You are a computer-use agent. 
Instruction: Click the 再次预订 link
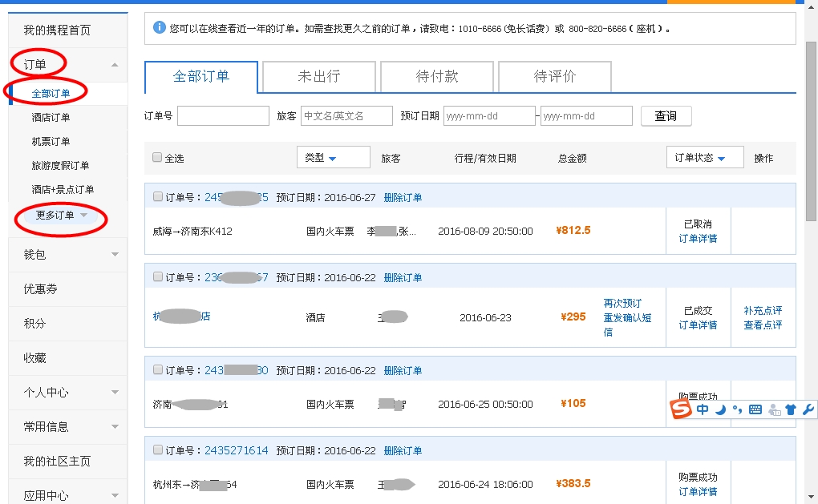[x=622, y=304]
